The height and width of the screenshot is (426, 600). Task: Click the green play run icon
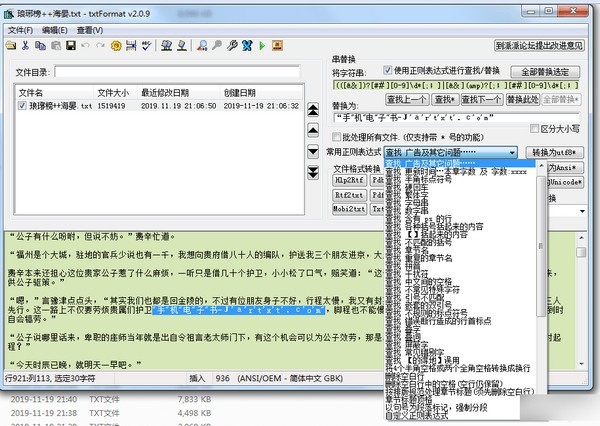coord(261,45)
